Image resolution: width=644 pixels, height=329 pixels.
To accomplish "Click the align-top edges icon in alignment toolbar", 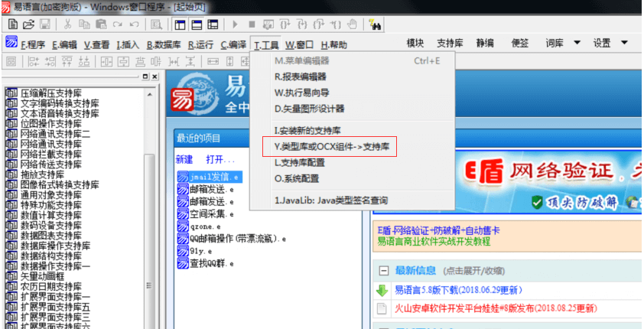I will [67, 62].
